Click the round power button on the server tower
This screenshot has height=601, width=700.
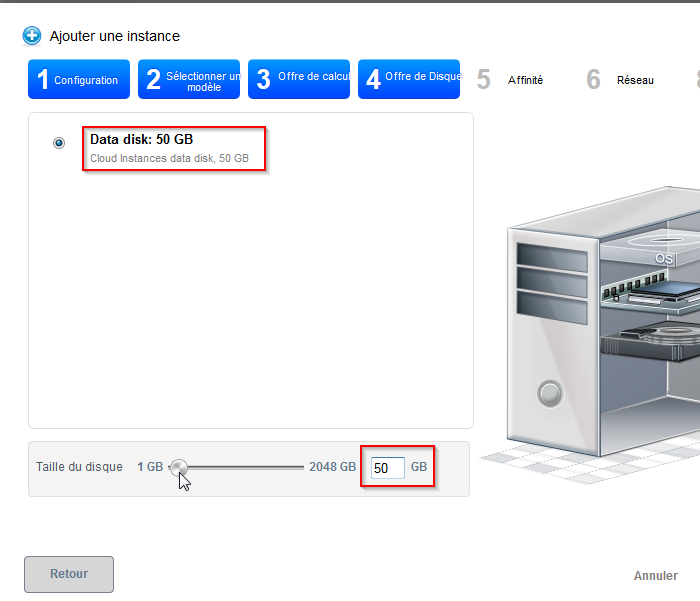(x=551, y=393)
